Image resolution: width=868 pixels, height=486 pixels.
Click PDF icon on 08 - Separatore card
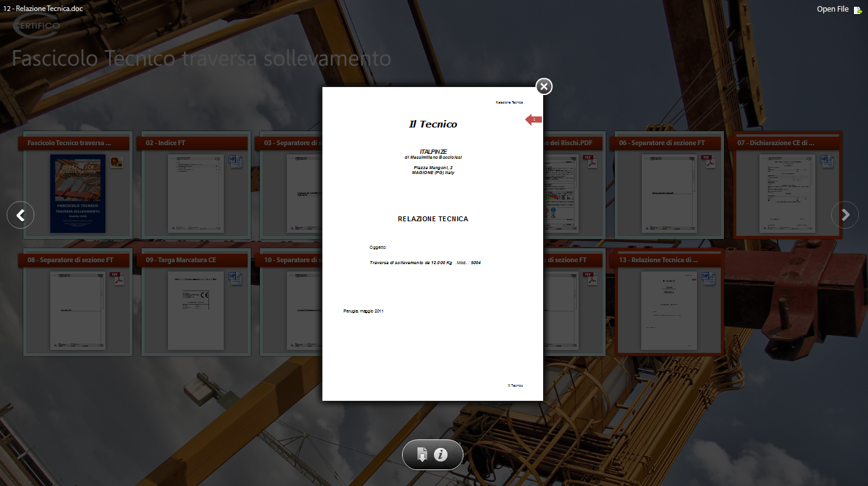pos(117,279)
